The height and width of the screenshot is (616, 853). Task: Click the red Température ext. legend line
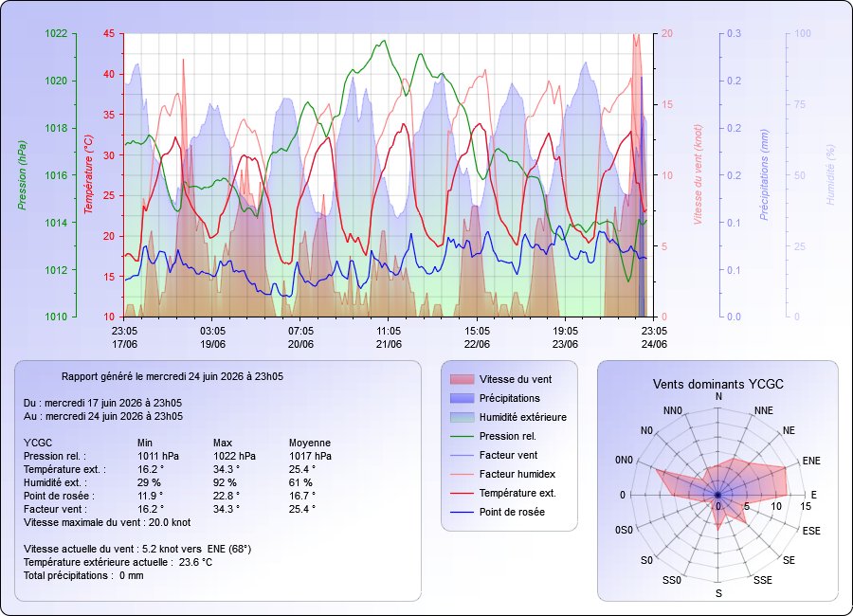point(462,493)
